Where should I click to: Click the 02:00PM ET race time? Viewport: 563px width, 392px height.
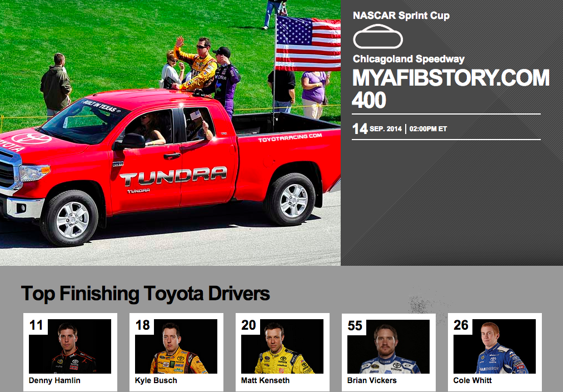pyautogui.click(x=428, y=129)
